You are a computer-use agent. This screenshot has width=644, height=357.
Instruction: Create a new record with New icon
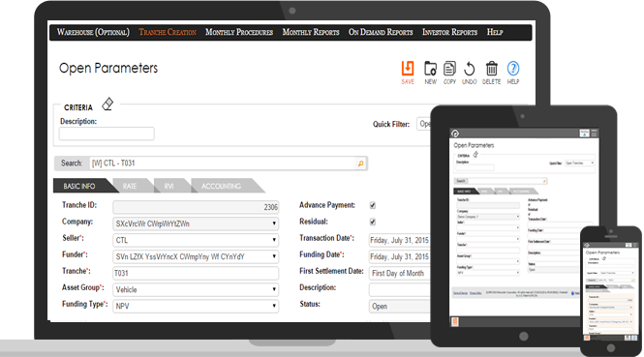[430, 73]
